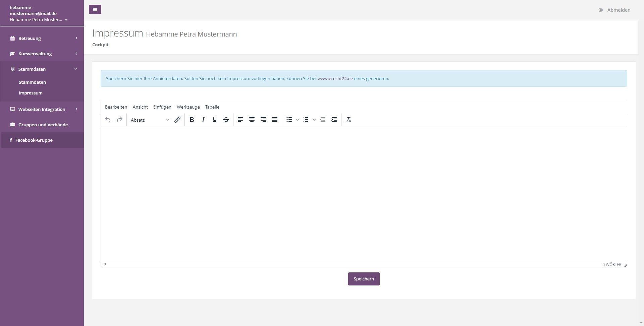Click the redo arrow icon
Screen dimensions: 644x326
point(119,120)
